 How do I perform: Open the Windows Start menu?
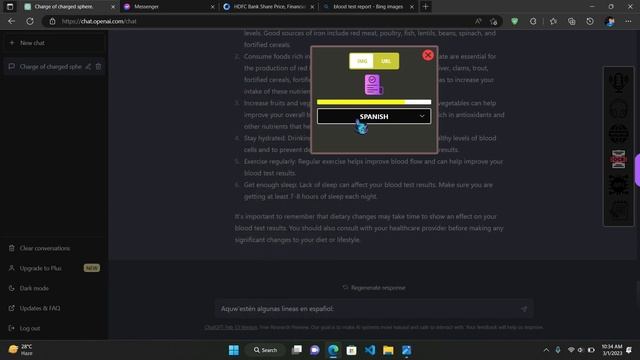tap(233, 350)
